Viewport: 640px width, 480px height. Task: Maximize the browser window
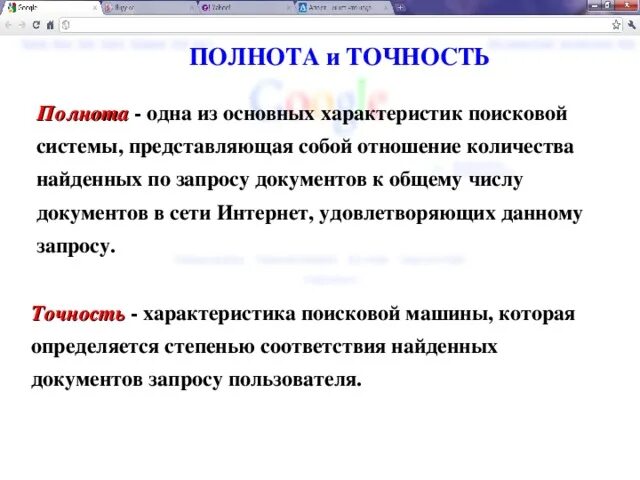[609, 5]
